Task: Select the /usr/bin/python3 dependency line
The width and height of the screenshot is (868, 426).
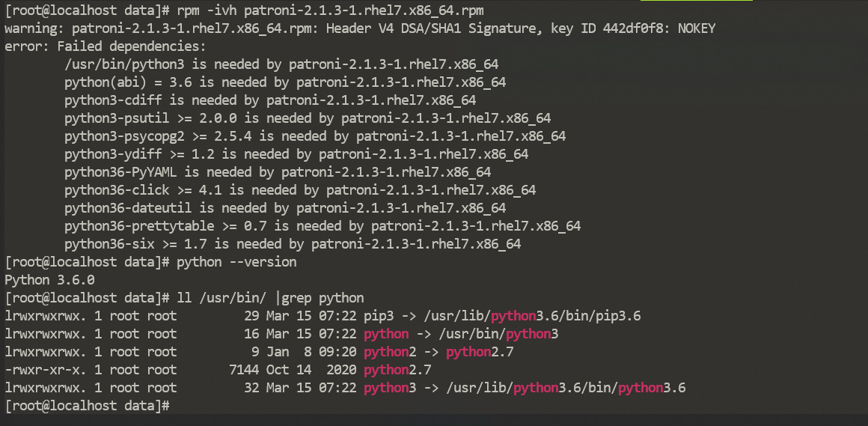Action: pos(281,64)
